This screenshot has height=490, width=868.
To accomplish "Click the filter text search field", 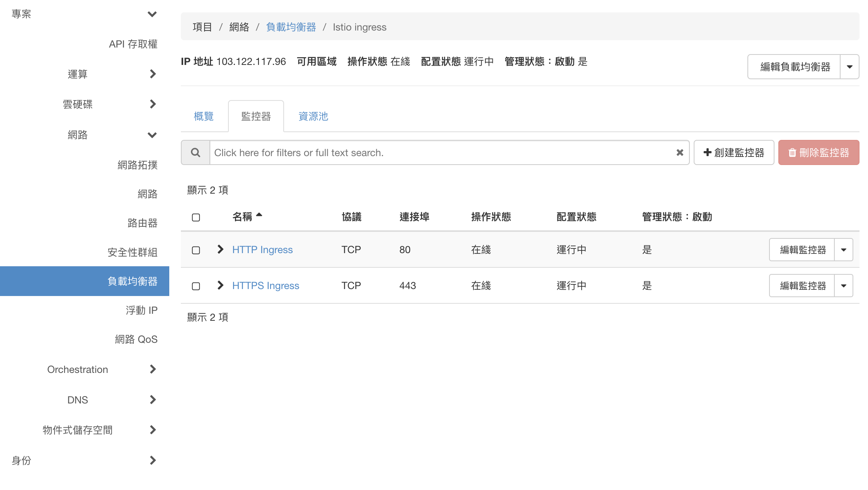I will point(441,153).
